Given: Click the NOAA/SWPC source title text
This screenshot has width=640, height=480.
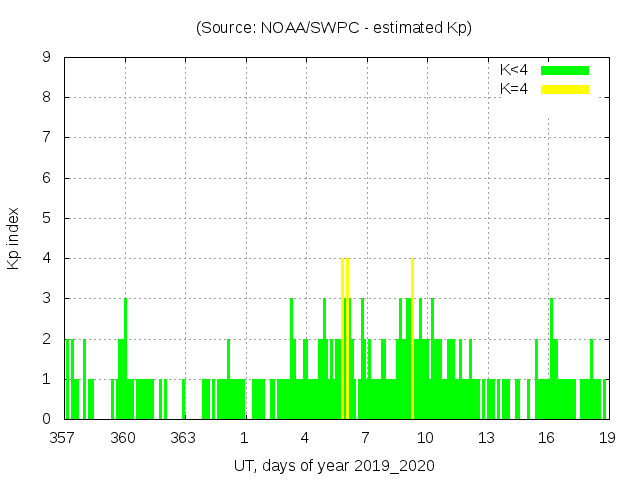Looking at the screenshot, I should tap(334, 28).
